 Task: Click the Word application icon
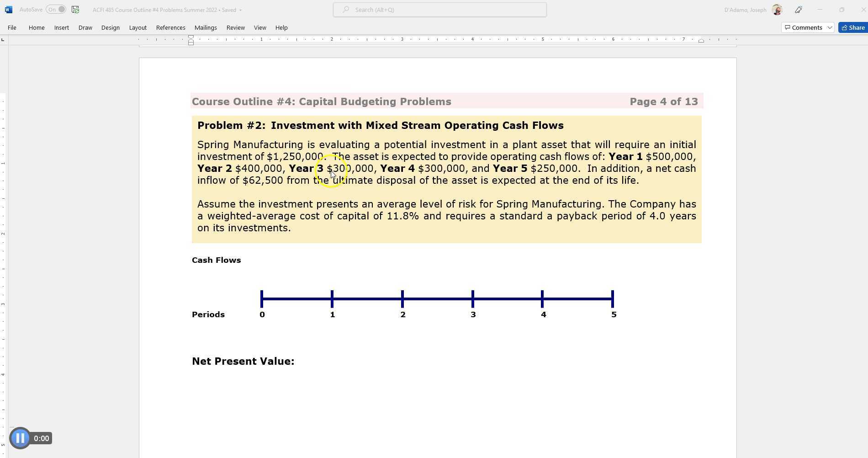[x=9, y=9]
